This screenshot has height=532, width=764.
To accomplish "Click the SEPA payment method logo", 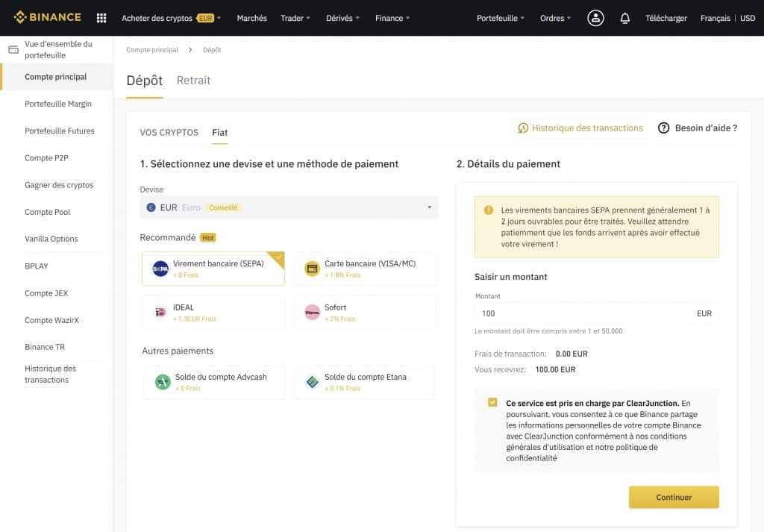I will (159, 269).
